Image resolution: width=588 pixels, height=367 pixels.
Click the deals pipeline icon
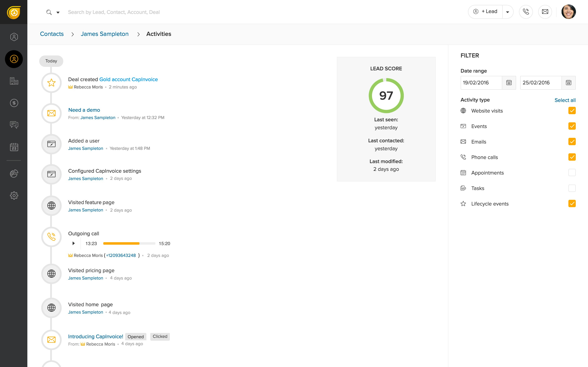click(13, 103)
